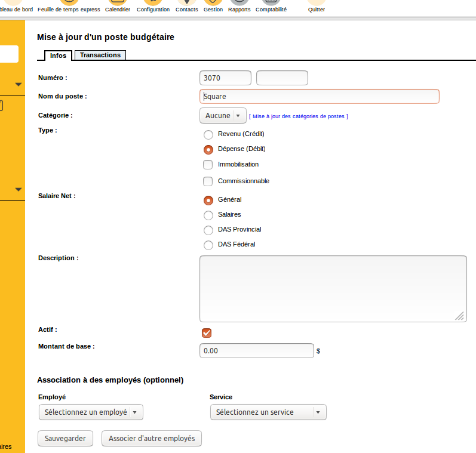Select the Revenu (Crédit) radio button

(208, 134)
